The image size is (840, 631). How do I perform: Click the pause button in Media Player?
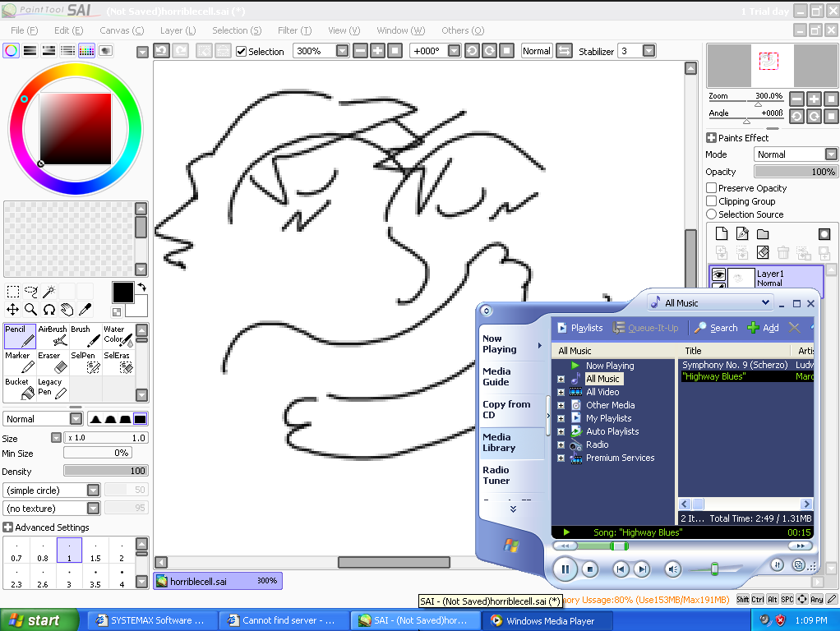point(565,569)
